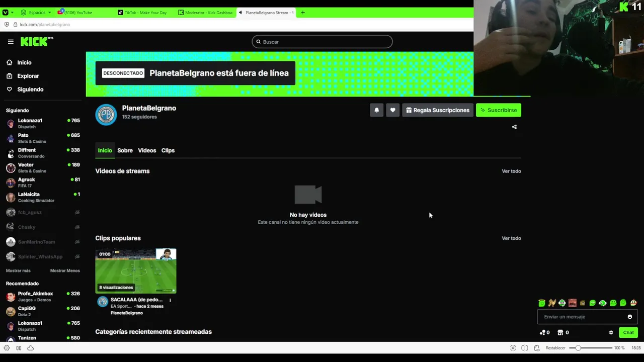Click the cloud sync icon in status bar
The image size is (644, 362).
(x=31, y=348)
